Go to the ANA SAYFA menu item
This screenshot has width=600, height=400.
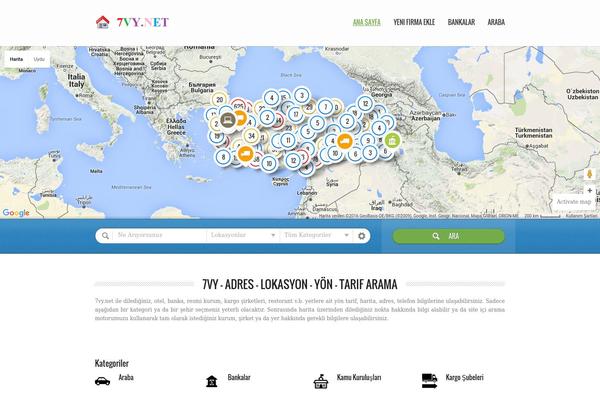(x=366, y=22)
